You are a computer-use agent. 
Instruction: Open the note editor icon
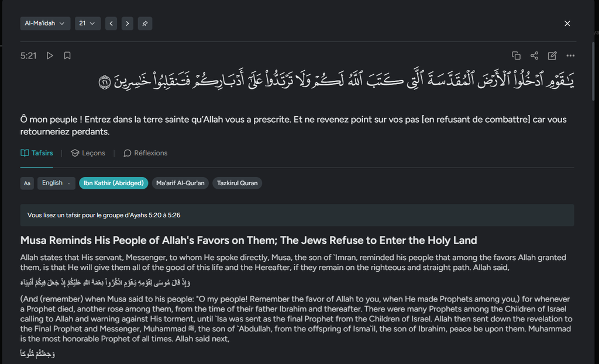[x=552, y=56]
